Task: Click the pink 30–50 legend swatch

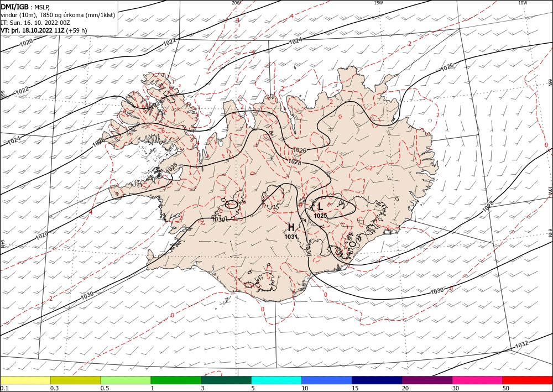Action: [x=478, y=380]
